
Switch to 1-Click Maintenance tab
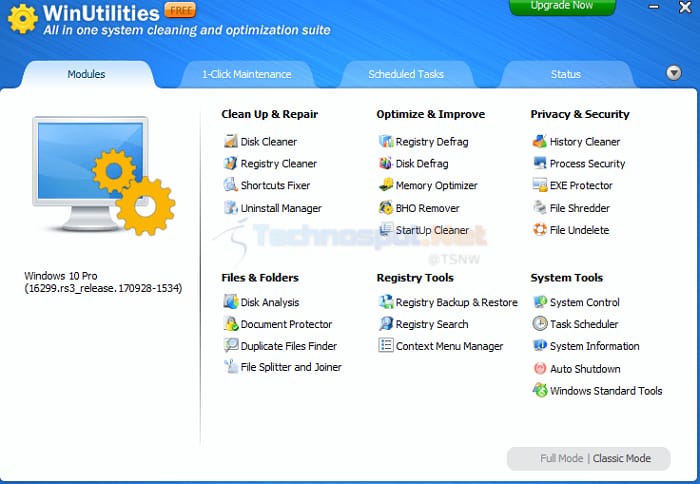click(247, 74)
